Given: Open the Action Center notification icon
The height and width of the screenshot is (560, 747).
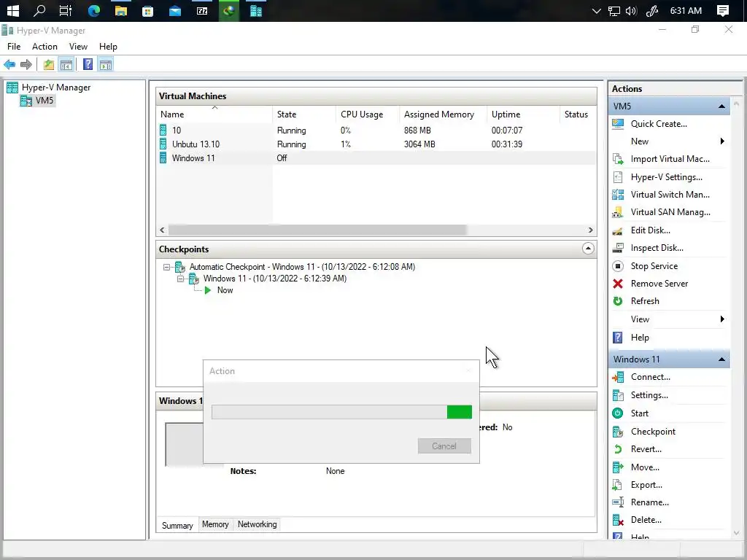Looking at the screenshot, I should coord(723,10).
